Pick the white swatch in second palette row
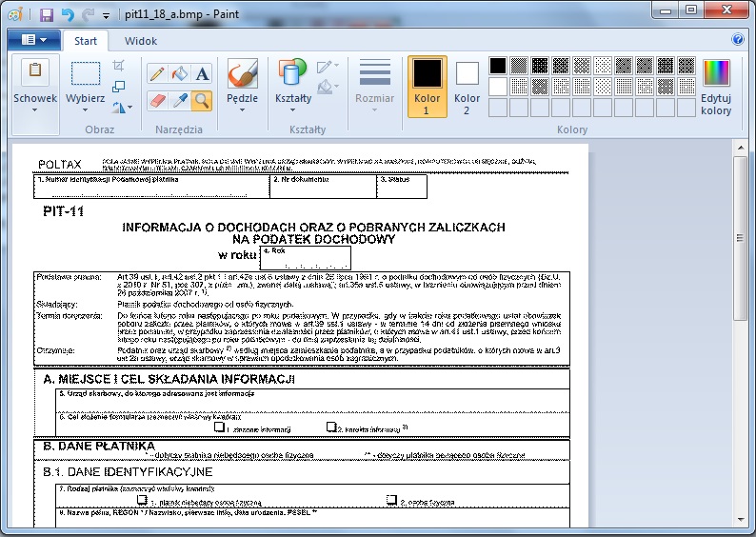Screen dimensions: 756x537 click(x=498, y=87)
